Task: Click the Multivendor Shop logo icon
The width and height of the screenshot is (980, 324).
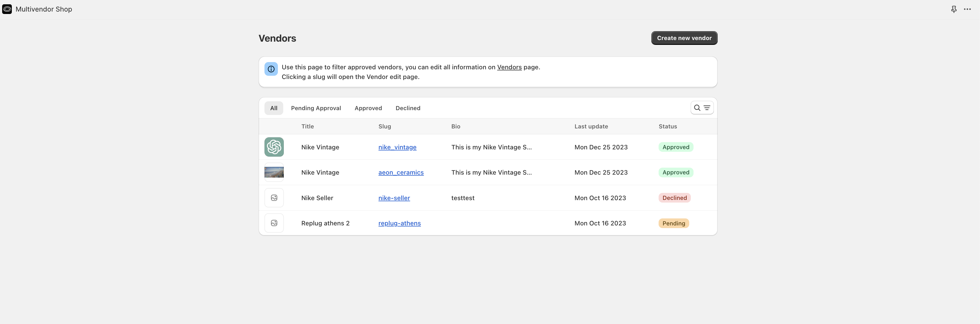Action: click(x=7, y=9)
